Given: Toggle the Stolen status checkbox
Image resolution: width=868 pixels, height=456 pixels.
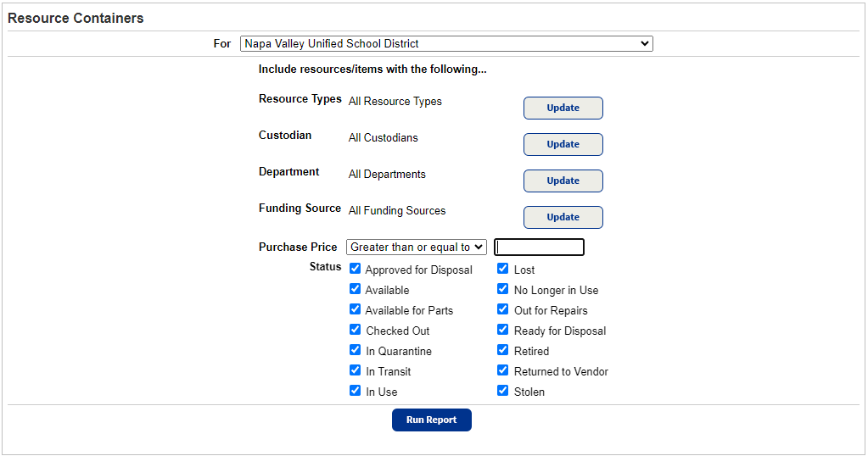Looking at the screenshot, I should [x=503, y=391].
